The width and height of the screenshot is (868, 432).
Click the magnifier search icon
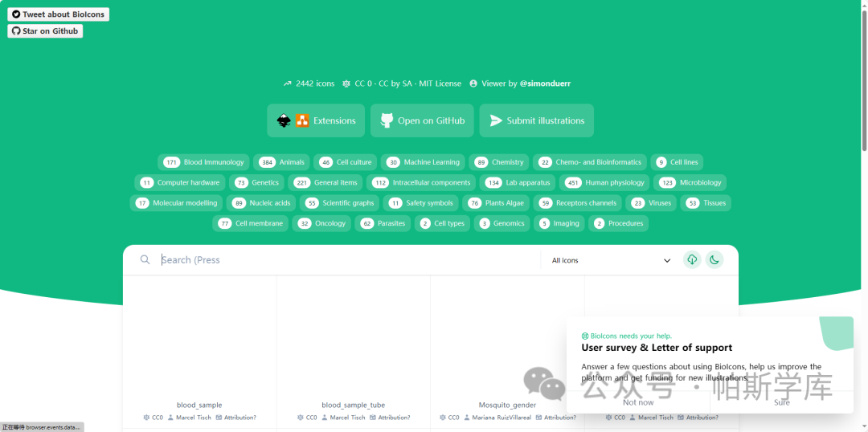coord(145,259)
